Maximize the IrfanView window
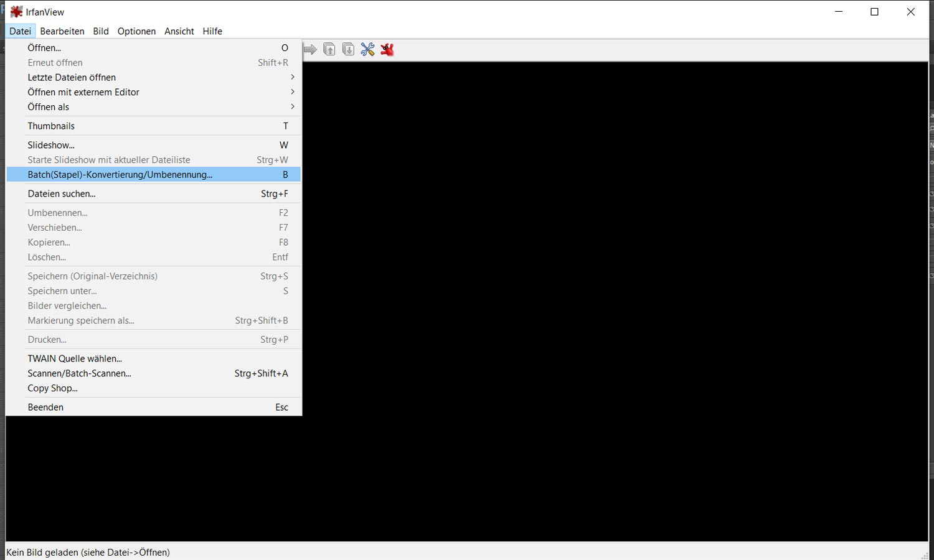The height and width of the screenshot is (560, 934). pyautogui.click(x=874, y=12)
